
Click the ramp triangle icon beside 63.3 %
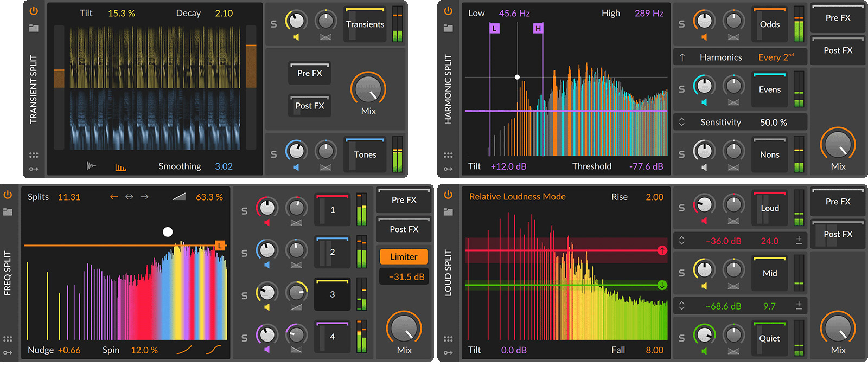pyautogui.click(x=179, y=196)
